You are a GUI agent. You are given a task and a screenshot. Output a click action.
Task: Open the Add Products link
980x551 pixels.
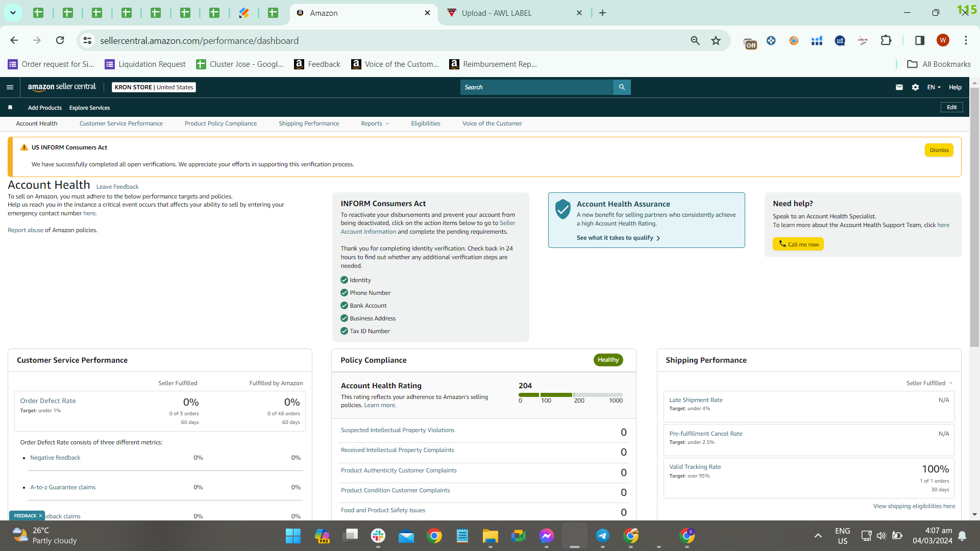pyautogui.click(x=45, y=108)
